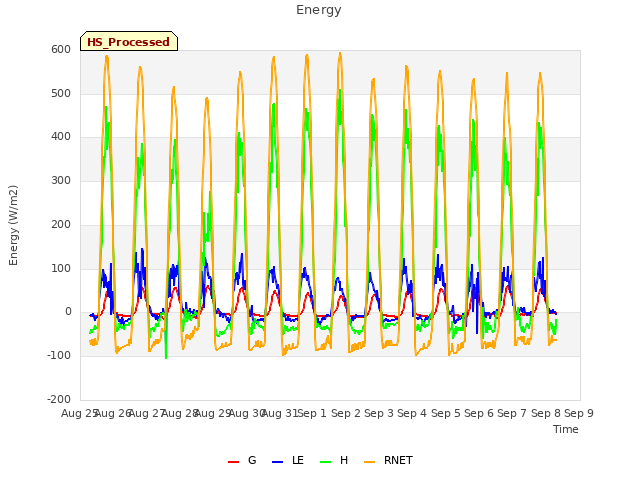Click the HS_Processed annotation label
Image resolution: width=640 pixels, height=480 pixels.
129,42
